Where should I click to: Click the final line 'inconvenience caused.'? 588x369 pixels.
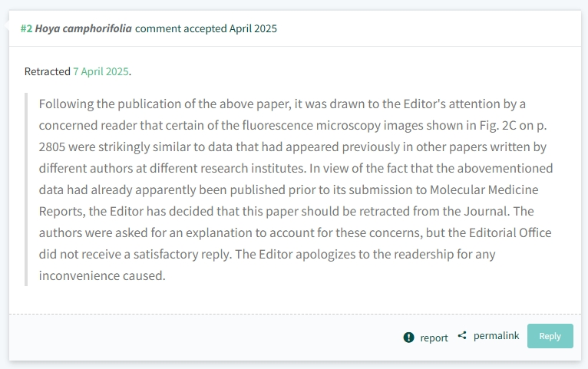102,276
